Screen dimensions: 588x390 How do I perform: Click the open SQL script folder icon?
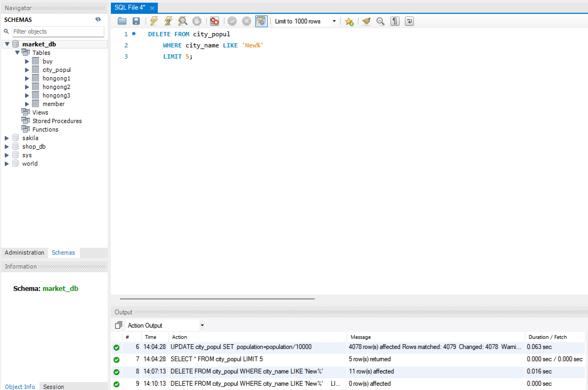pos(122,21)
